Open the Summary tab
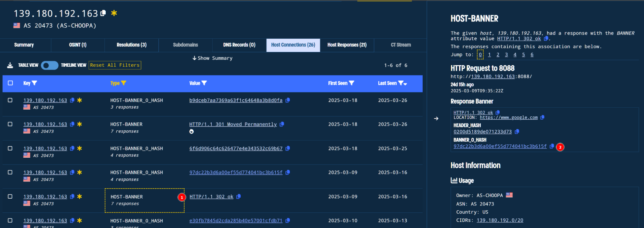This screenshot has height=228, width=644. pyautogui.click(x=24, y=45)
